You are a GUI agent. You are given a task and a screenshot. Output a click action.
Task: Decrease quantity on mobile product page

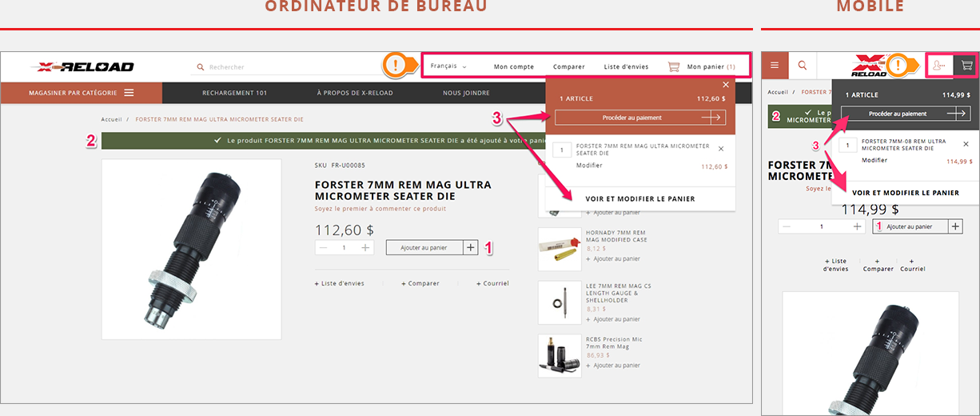pos(787,226)
